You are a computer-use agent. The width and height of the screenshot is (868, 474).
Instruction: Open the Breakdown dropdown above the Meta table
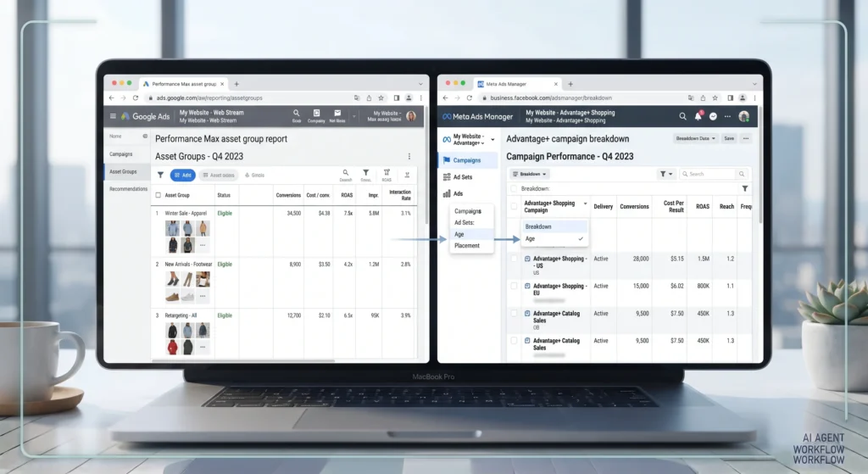(x=529, y=174)
